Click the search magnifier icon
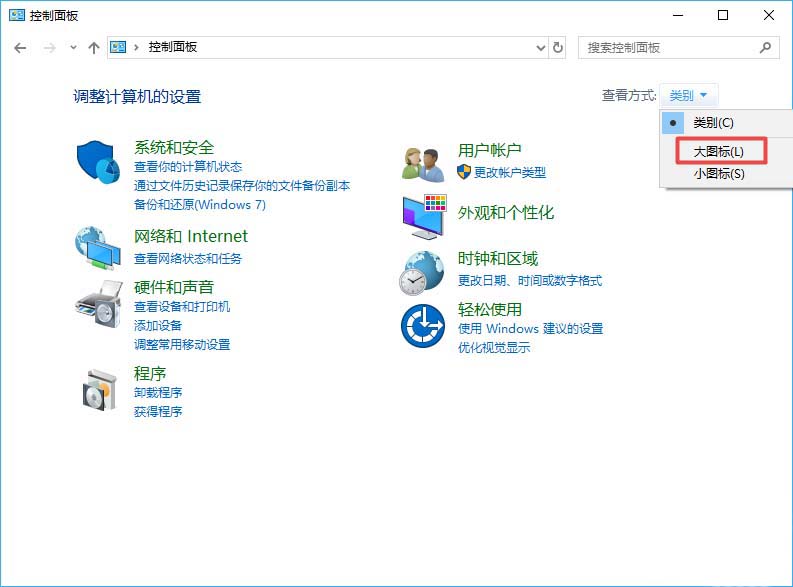The width and height of the screenshot is (793, 587). tap(765, 48)
